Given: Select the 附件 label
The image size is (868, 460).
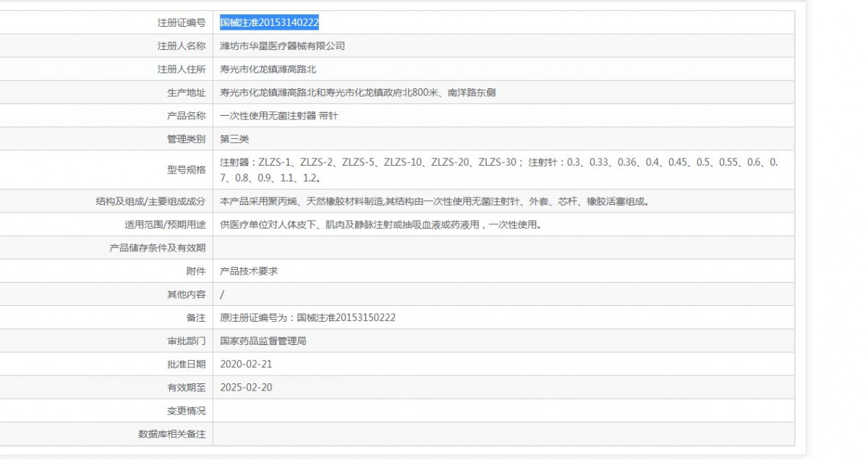Looking at the screenshot, I should [195, 271].
